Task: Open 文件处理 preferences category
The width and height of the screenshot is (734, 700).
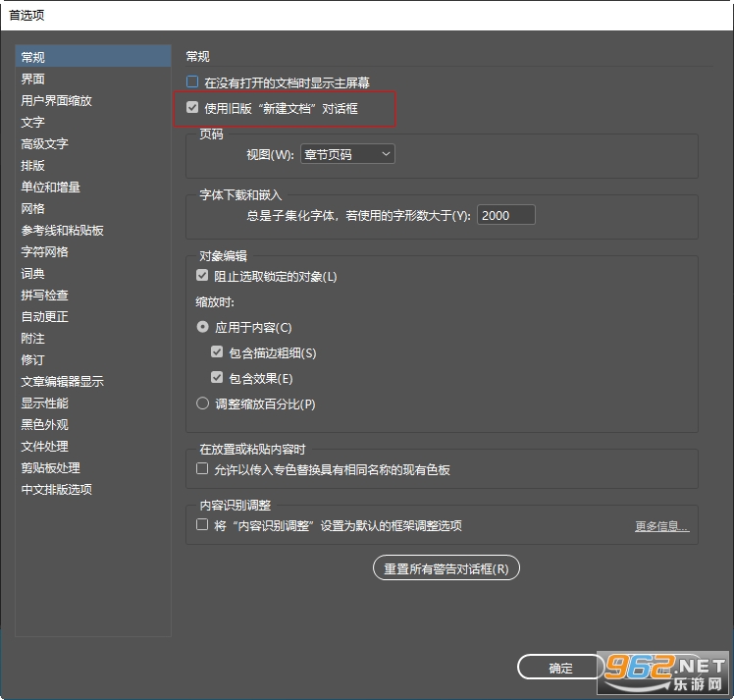Action: (93, 447)
